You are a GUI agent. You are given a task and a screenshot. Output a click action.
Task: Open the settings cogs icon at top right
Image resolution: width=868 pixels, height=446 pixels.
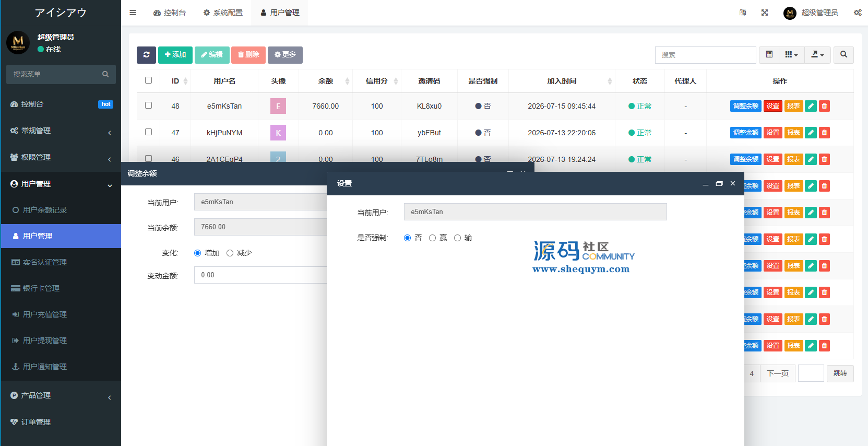point(858,13)
